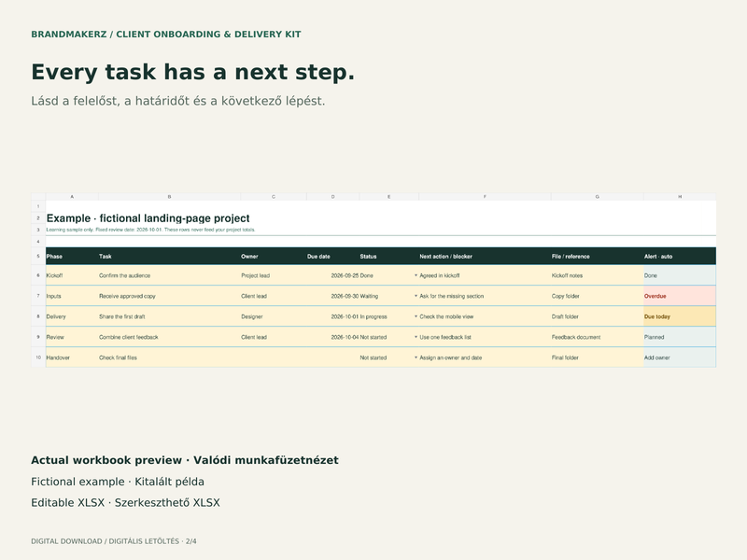Click the 'Task' header cell
The image size is (747, 560).
[x=169, y=256]
